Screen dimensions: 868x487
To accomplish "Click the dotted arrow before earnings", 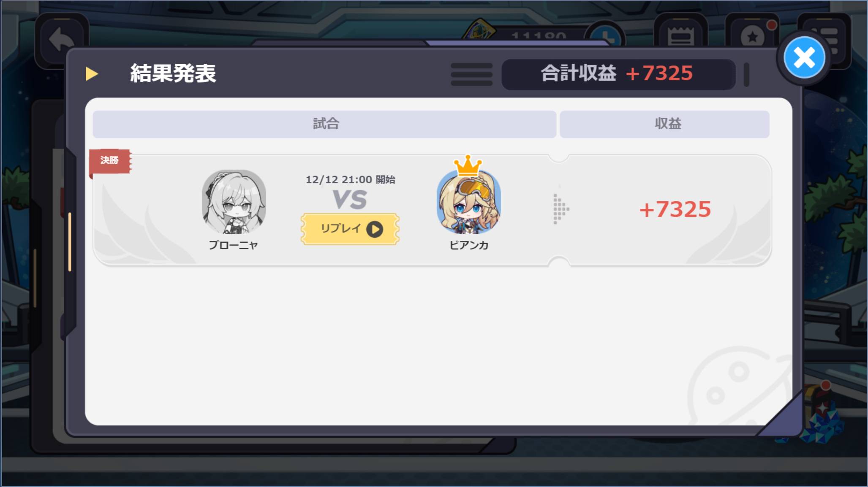I will click(561, 209).
